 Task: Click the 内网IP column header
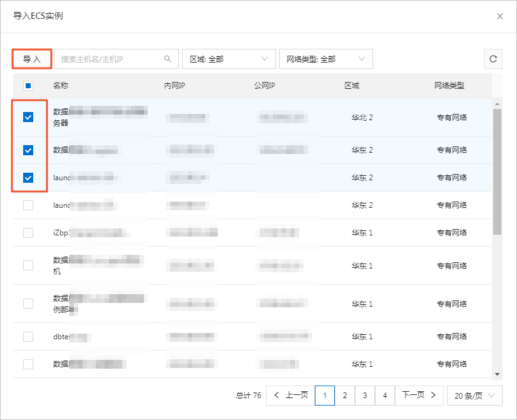(175, 86)
